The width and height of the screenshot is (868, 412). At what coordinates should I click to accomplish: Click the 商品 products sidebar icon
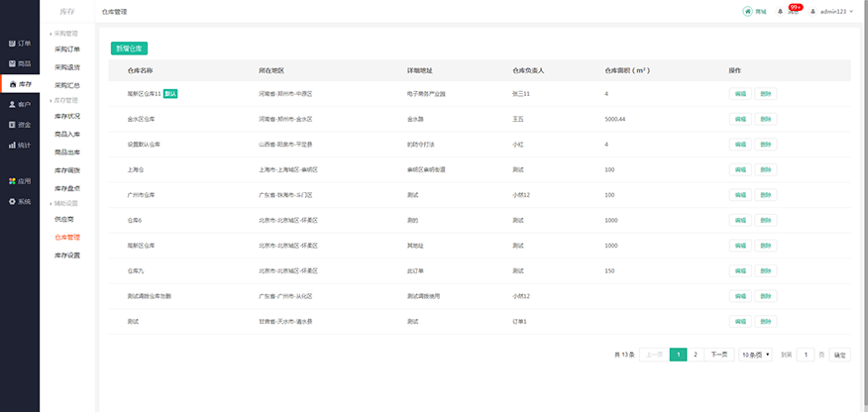pyautogui.click(x=13, y=63)
